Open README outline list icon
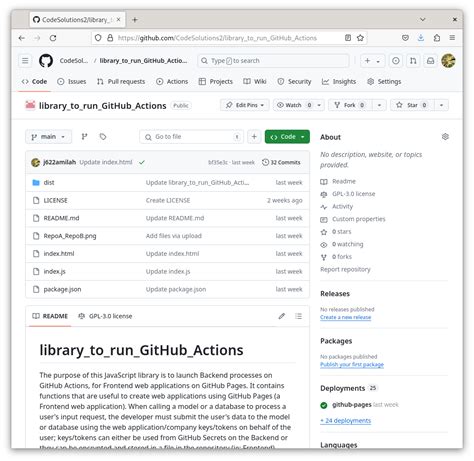This screenshot has width=474, height=461. click(x=298, y=316)
